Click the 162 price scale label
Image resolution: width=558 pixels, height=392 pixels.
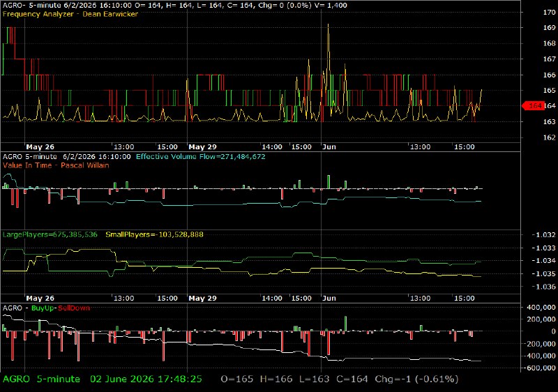(550, 137)
